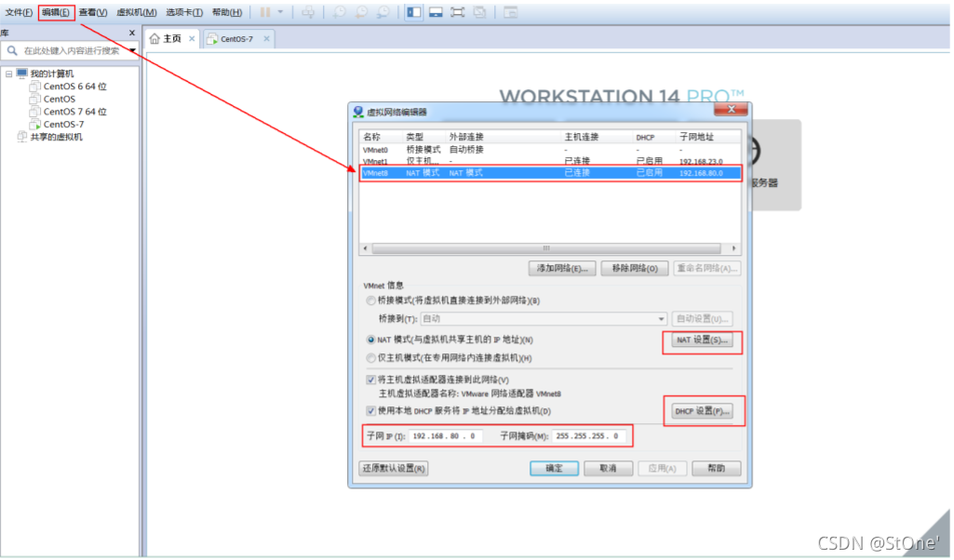The image size is (954, 560).
Task: Click the pause/suspend VM toolbar icon
Action: (x=265, y=12)
